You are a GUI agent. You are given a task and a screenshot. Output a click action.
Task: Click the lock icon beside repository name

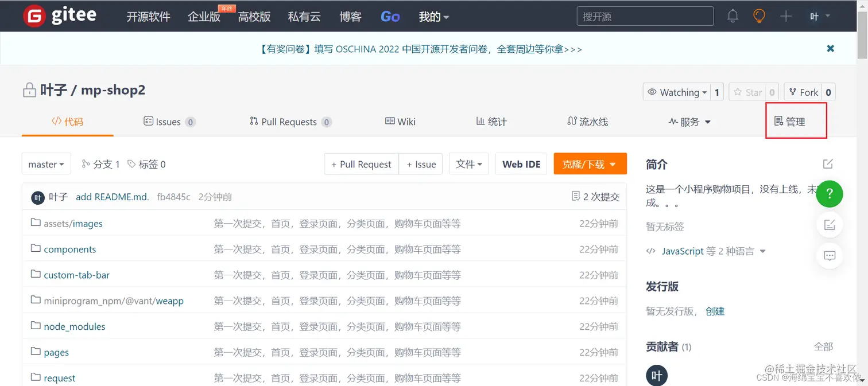pyautogui.click(x=29, y=90)
